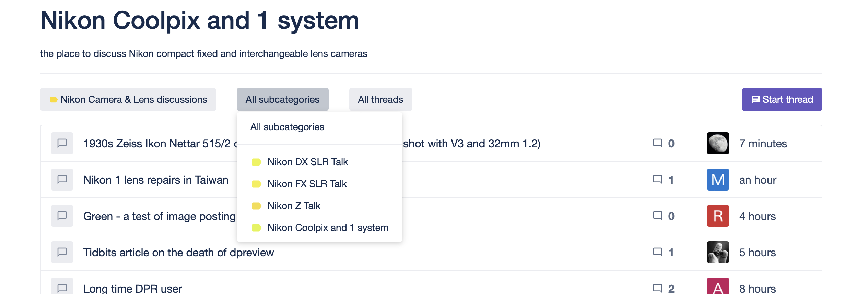Click yellow tag icon next to Nikon FX SLR Talk
This screenshot has width=868, height=294.
(x=257, y=184)
